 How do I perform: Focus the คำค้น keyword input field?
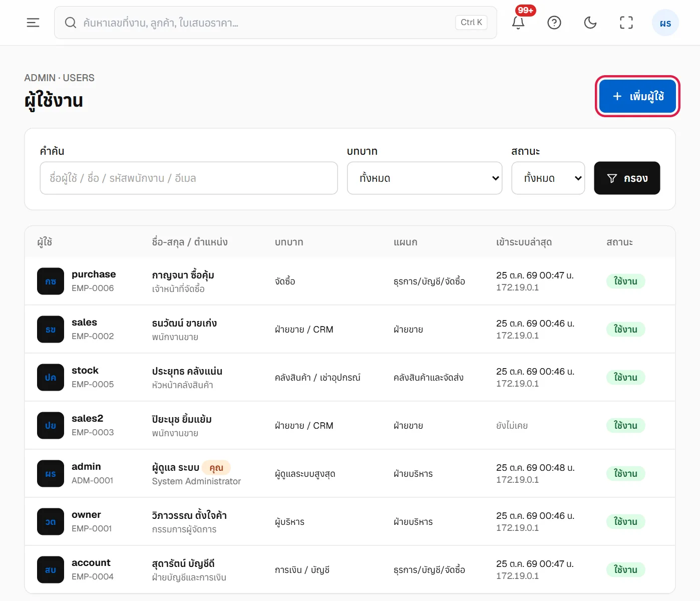pos(189,178)
